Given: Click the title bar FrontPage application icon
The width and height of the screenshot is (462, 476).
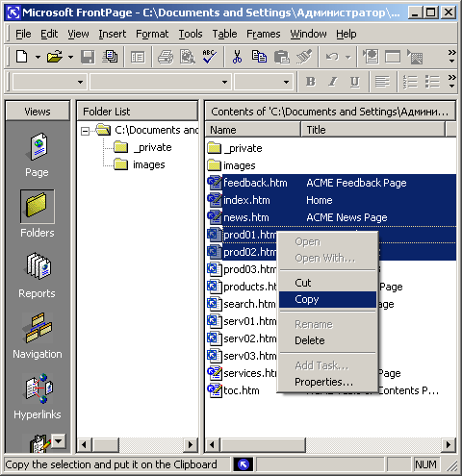Looking at the screenshot, I should 13,13.
